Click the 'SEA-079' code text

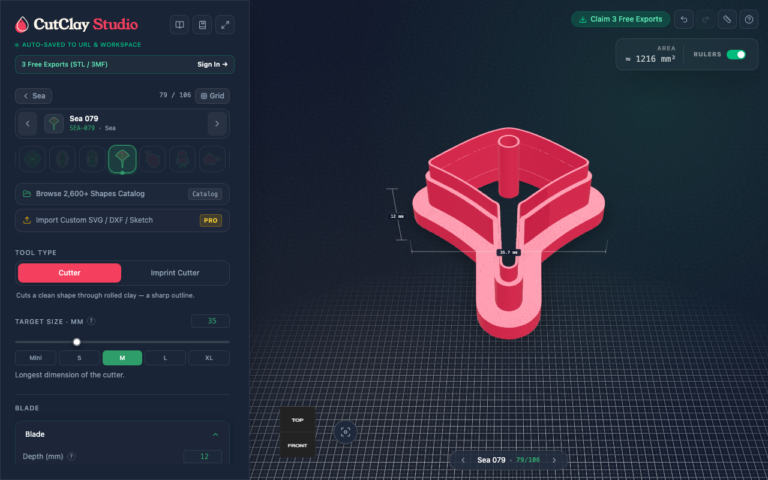tap(82, 128)
